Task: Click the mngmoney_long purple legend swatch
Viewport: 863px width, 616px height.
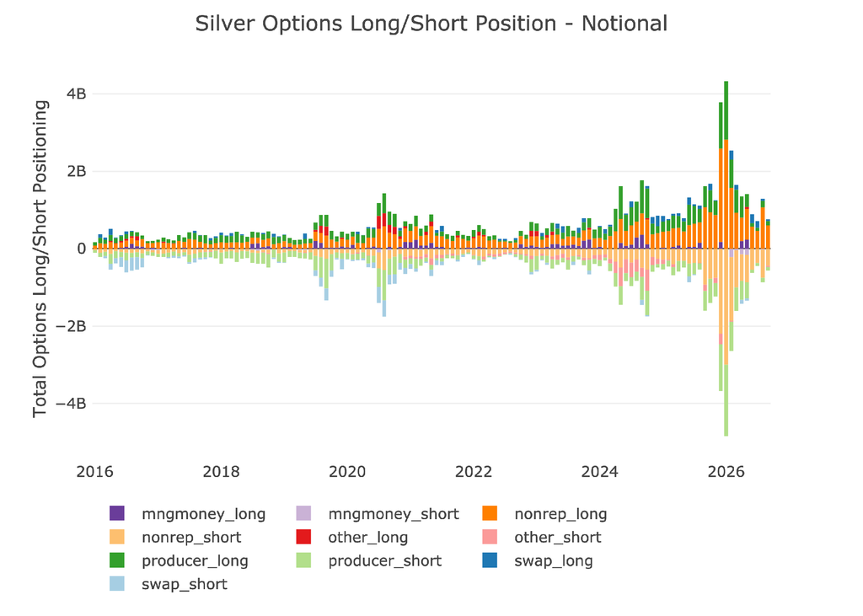Action: point(116,513)
